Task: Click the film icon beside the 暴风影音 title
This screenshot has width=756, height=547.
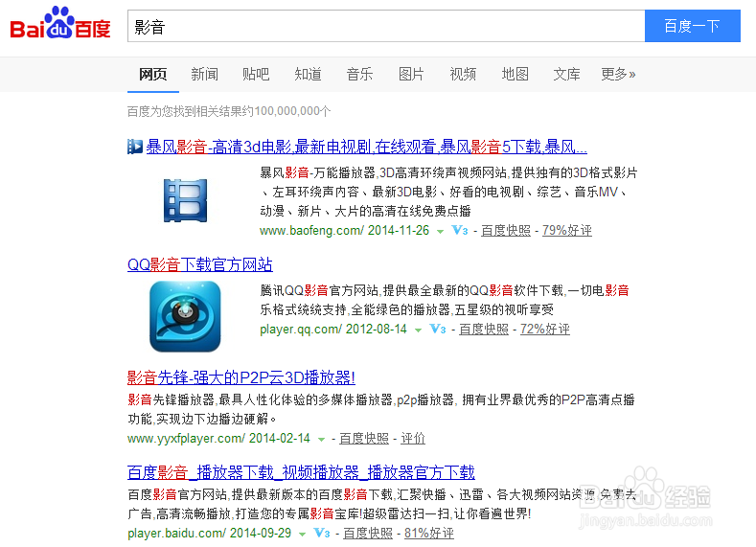Action: pos(135,147)
